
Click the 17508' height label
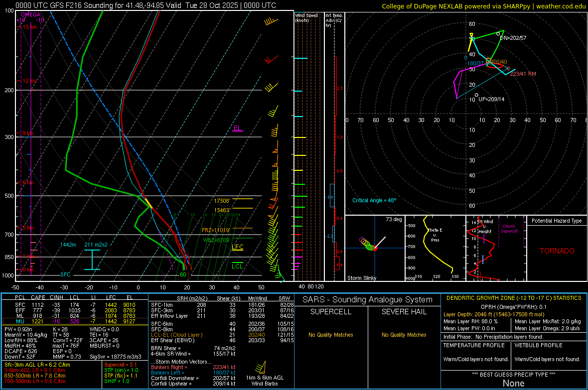tap(222, 201)
